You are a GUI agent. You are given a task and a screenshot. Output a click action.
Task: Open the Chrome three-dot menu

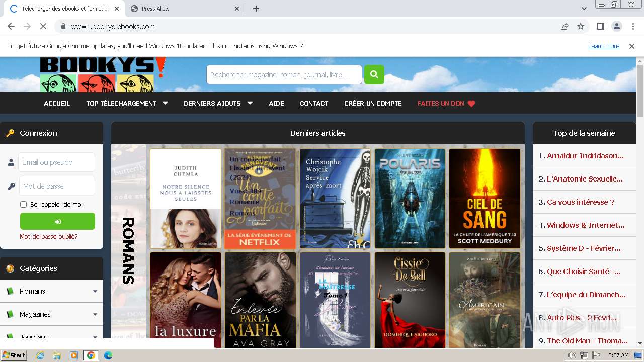(x=632, y=26)
